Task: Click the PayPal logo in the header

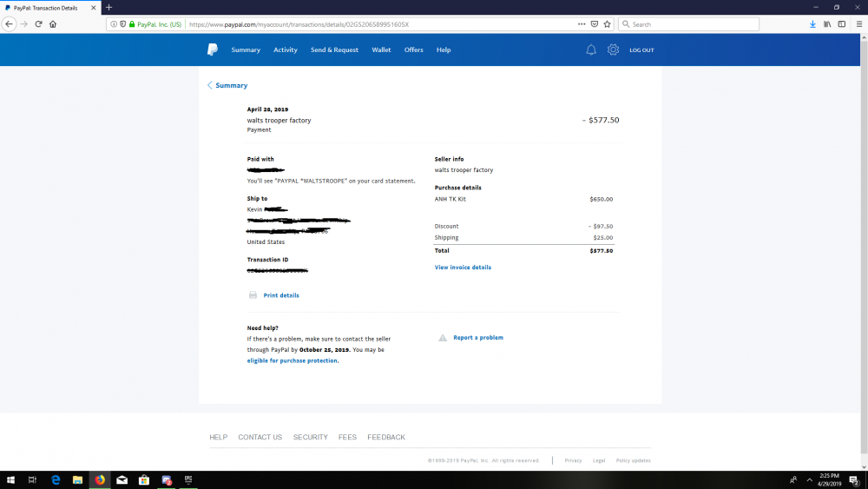Action: (213, 50)
